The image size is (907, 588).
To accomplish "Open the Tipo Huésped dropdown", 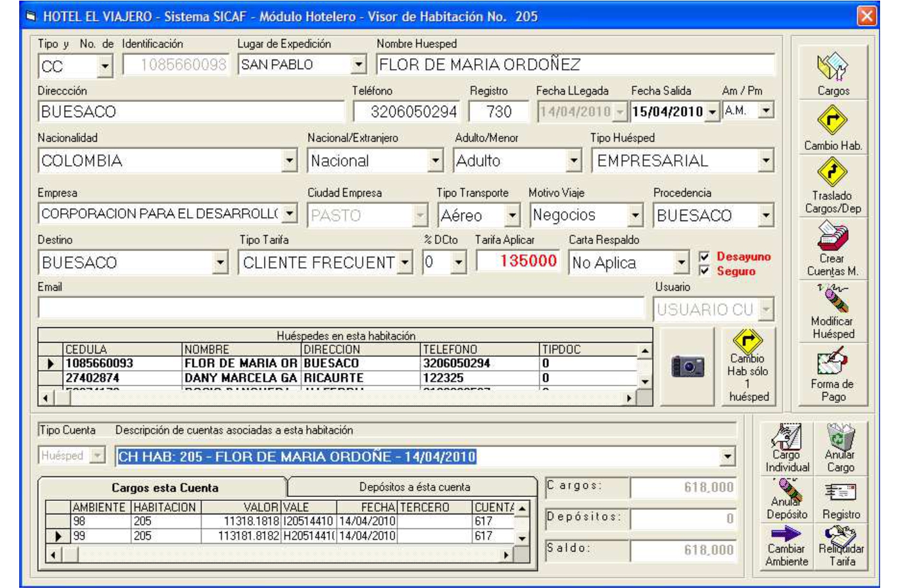I will pyautogui.click(x=765, y=161).
